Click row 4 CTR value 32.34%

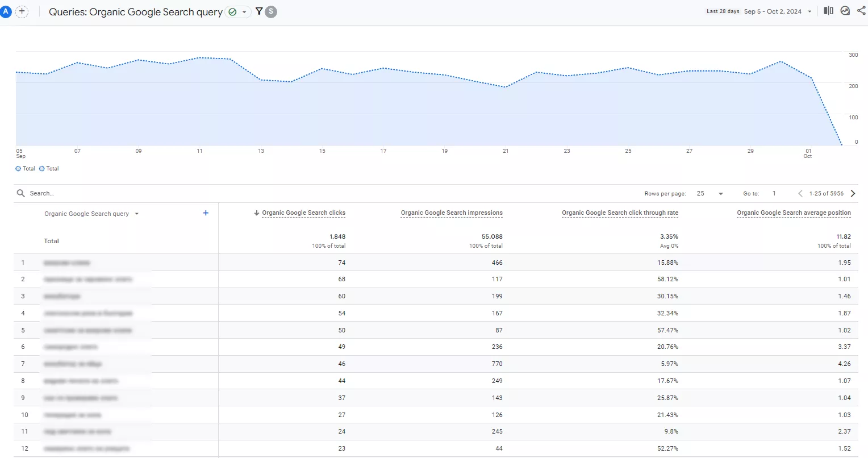coord(667,313)
